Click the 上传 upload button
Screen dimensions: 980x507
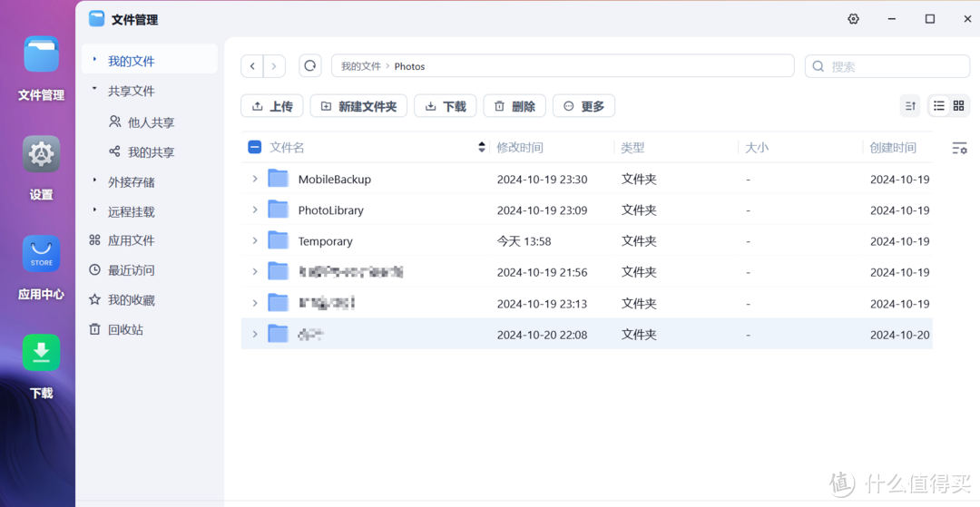[x=272, y=106]
